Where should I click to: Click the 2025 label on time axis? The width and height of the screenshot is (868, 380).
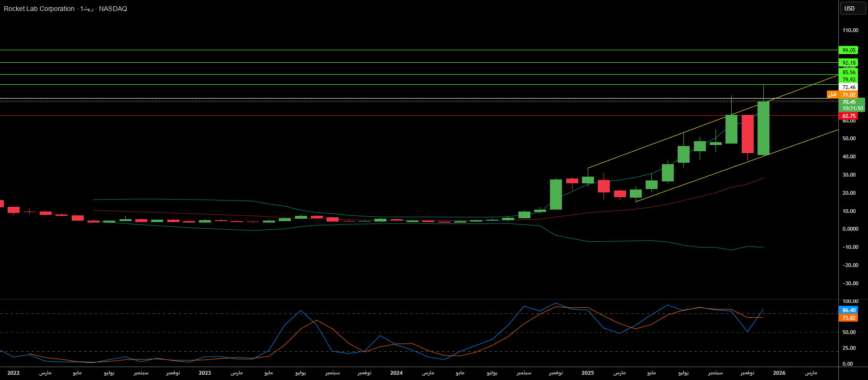(x=587, y=373)
